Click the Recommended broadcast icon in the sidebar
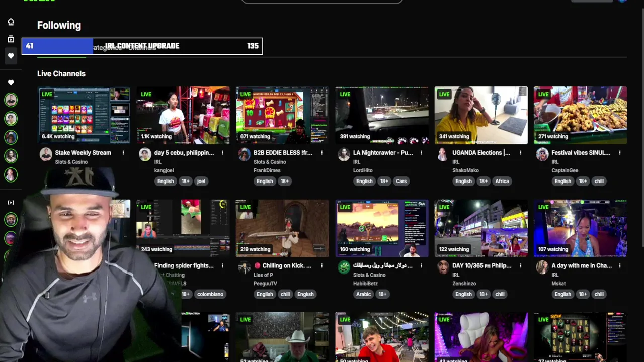The height and width of the screenshot is (362, 644). (x=11, y=203)
